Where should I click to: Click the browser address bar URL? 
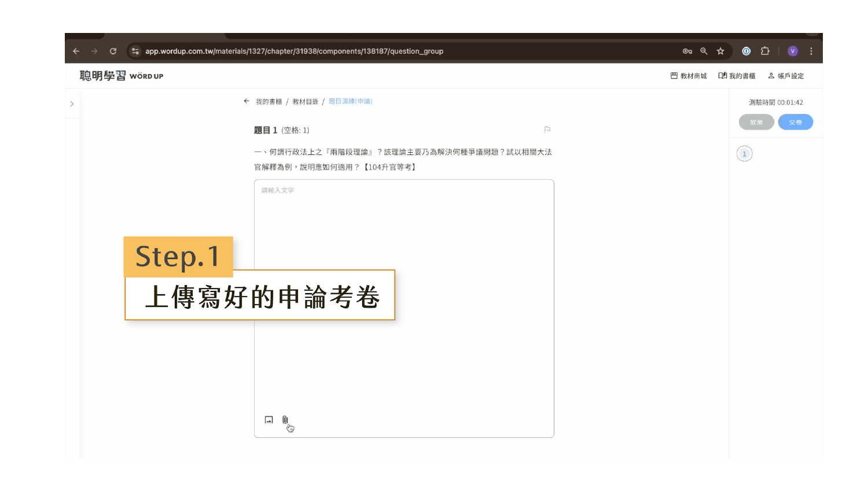point(295,51)
